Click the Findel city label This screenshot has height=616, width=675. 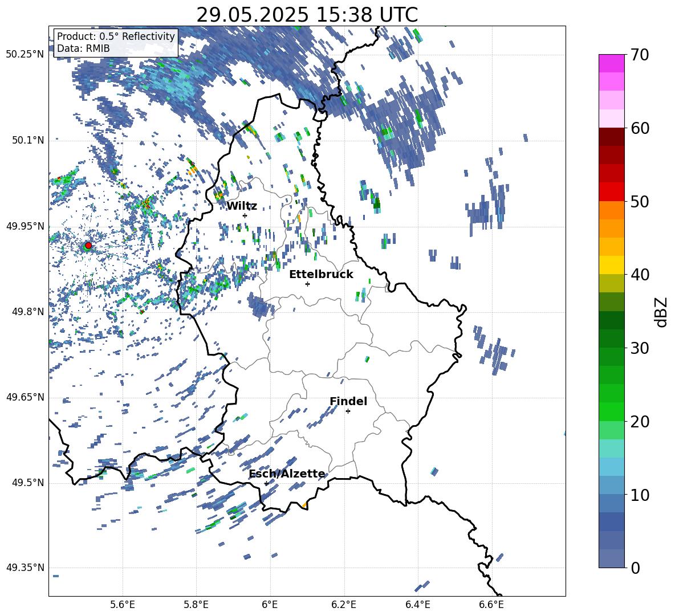[x=348, y=401]
